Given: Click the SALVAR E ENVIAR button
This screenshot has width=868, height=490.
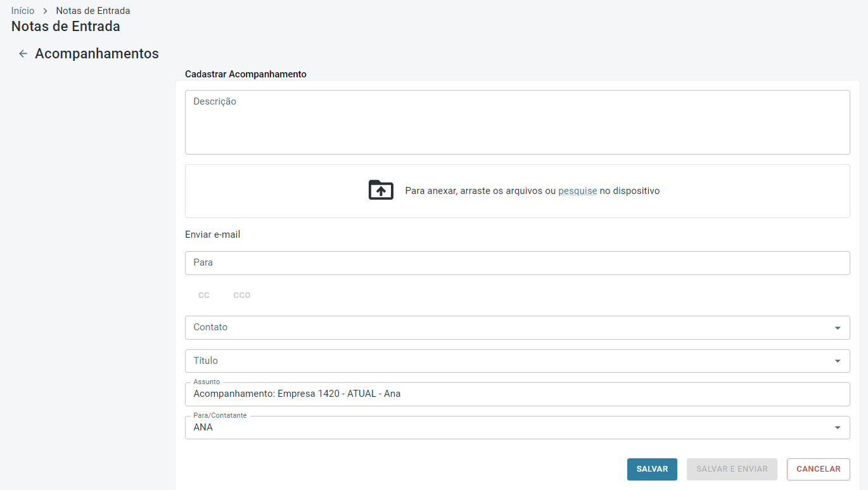Looking at the screenshot, I should click(732, 469).
